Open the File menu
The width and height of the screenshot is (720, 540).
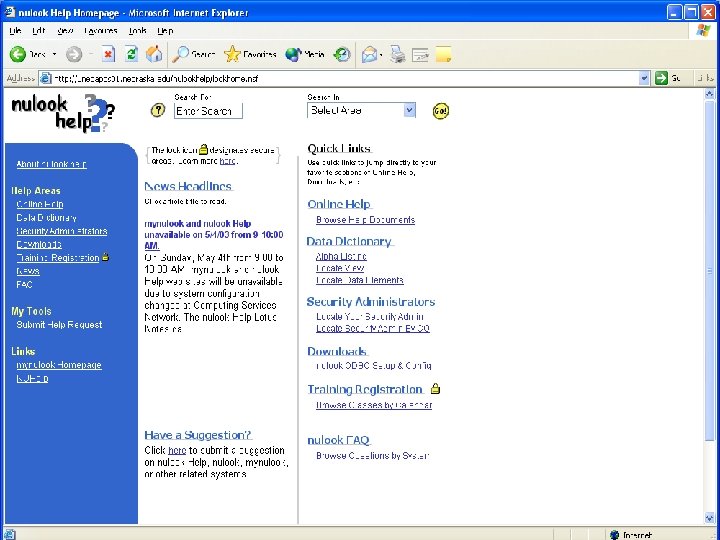15,31
